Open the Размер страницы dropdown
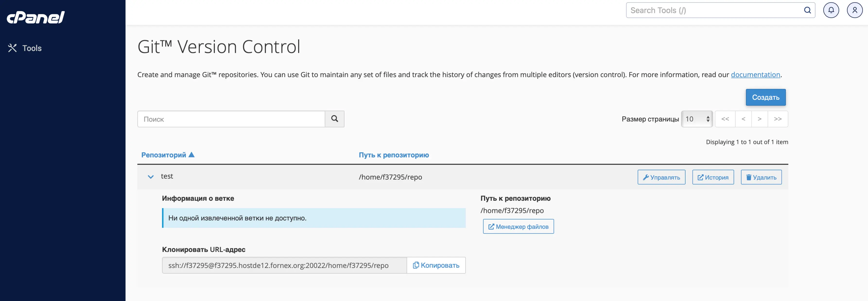The height and width of the screenshot is (301, 868). pyautogui.click(x=696, y=119)
